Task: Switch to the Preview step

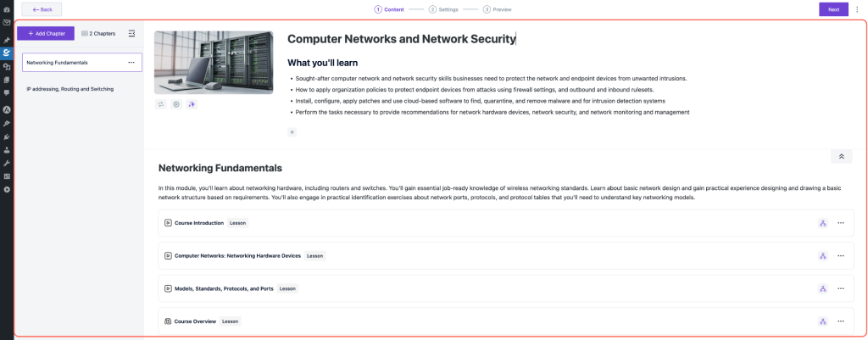Action: click(x=498, y=9)
